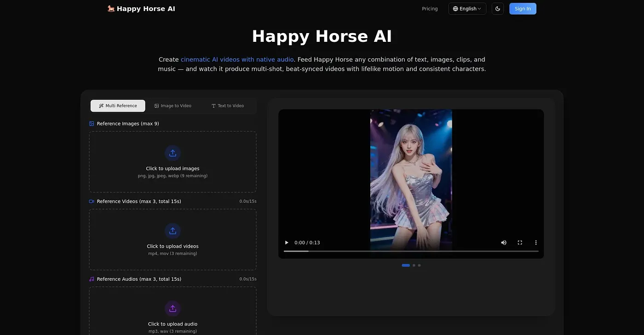
Task: Switch to the Image to Video tab
Action: pos(173,106)
